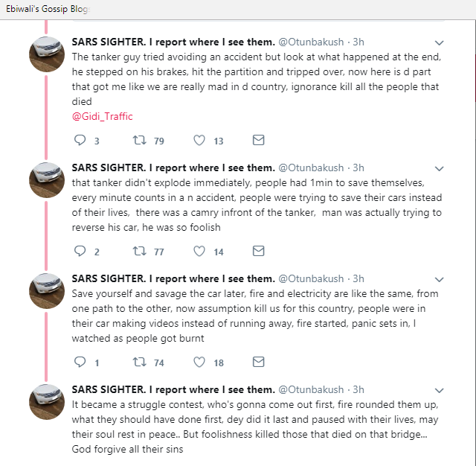Click envelope icon under third tweet
Screen dimensions: 476x466
point(258,363)
